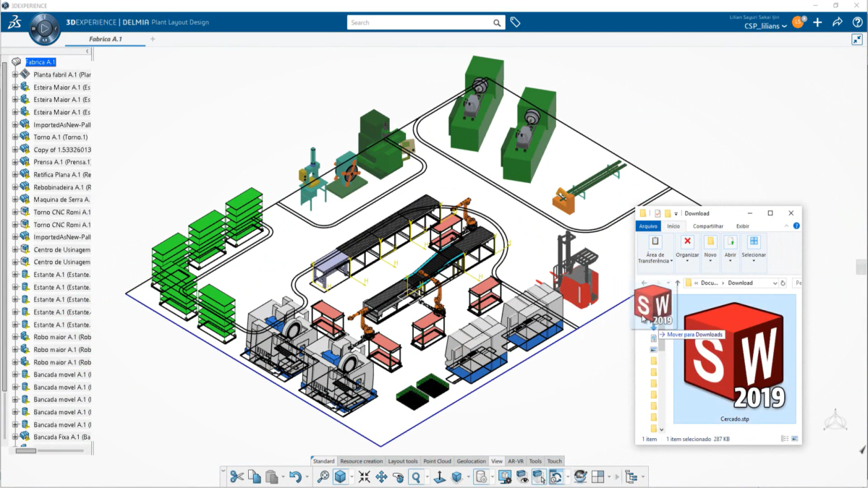Click the Up arrow in Explorer navigation

(x=677, y=283)
